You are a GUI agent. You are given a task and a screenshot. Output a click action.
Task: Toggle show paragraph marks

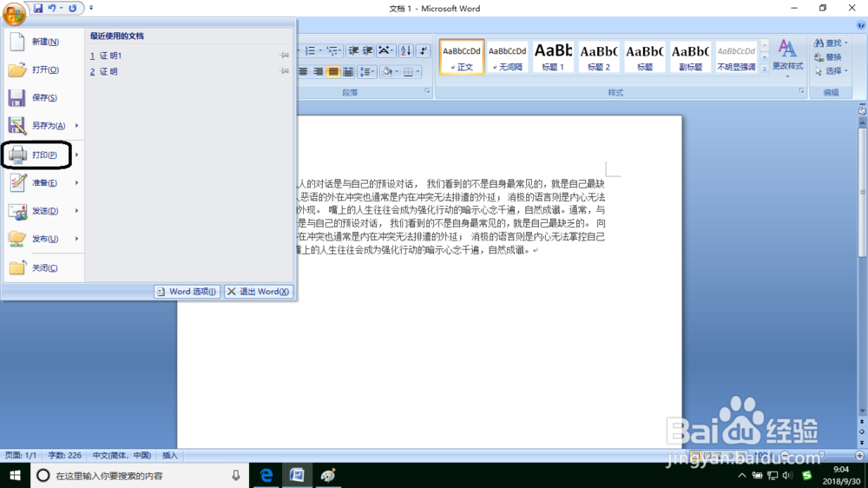point(423,51)
